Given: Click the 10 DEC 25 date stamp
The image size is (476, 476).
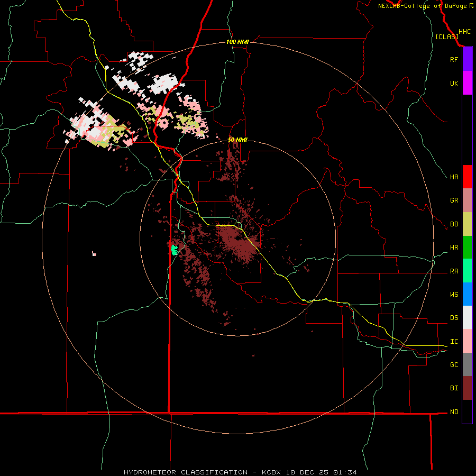Looking at the screenshot, I should click(307, 472).
